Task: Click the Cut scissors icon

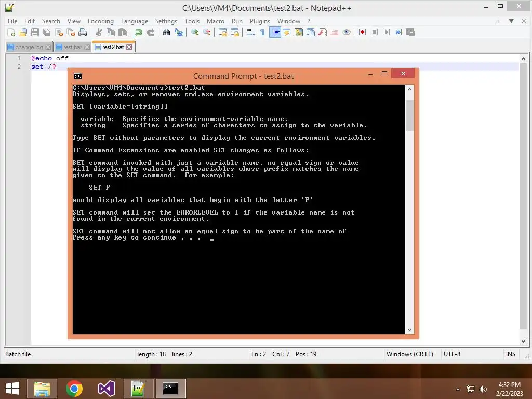Action: [99, 32]
